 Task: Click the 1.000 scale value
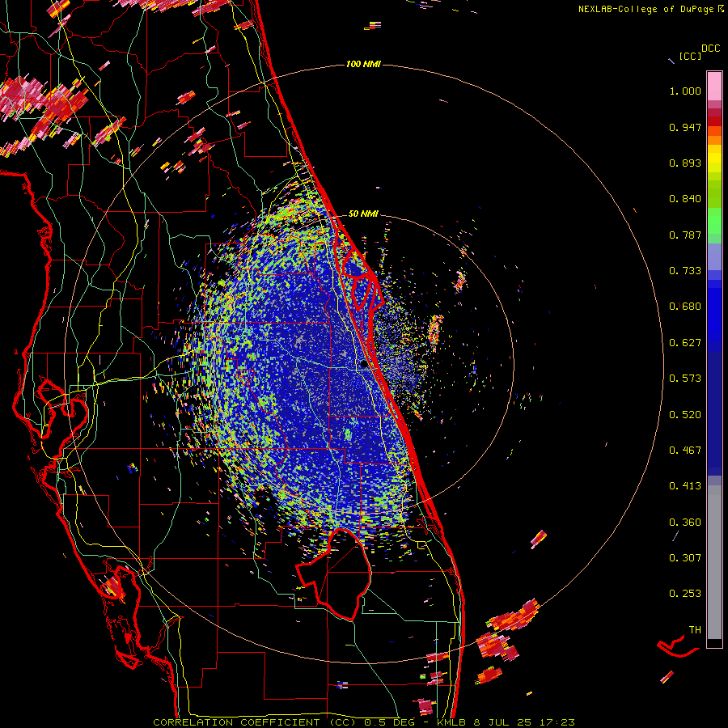[x=685, y=91]
